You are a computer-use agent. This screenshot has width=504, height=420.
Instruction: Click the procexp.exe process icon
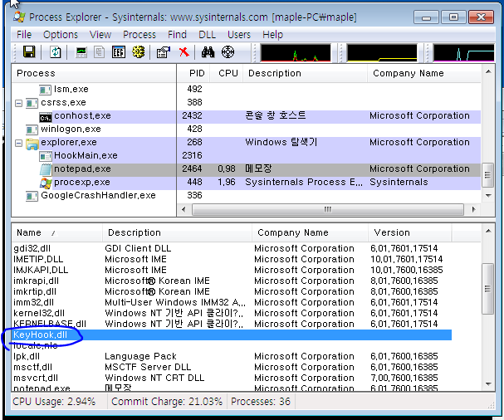[46, 183]
